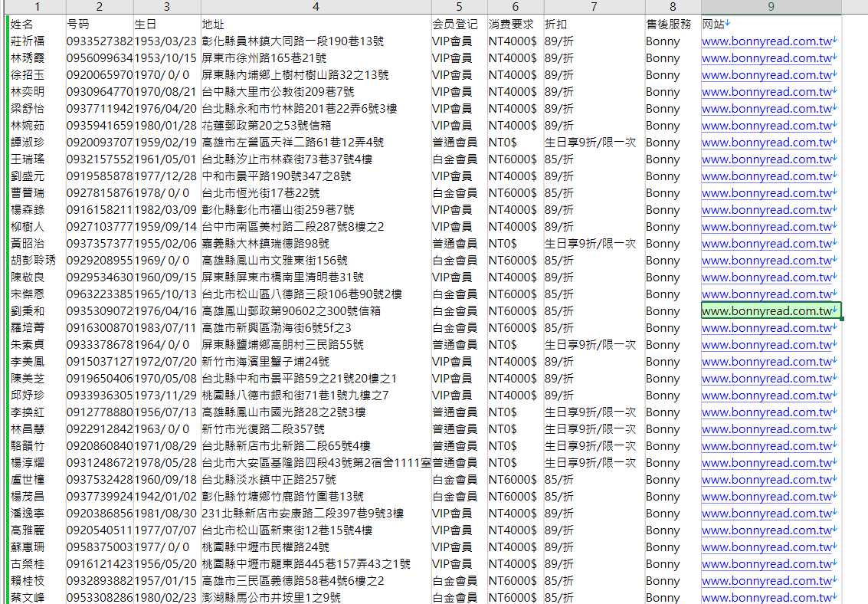Select name cell 梁舒怡
Image resolution: width=868 pixels, height=604 pixels.
(x=37, y=109)
